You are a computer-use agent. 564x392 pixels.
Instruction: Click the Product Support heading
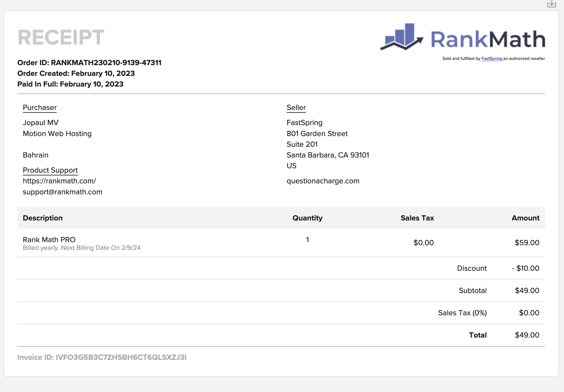click(x=50, y=170)
